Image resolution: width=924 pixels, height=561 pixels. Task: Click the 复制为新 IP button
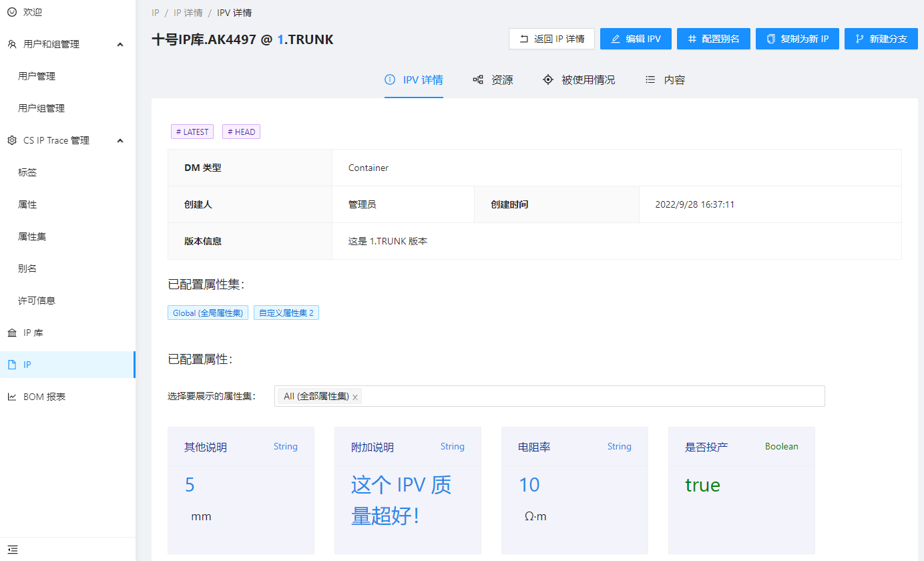click(x=797, y=39)
